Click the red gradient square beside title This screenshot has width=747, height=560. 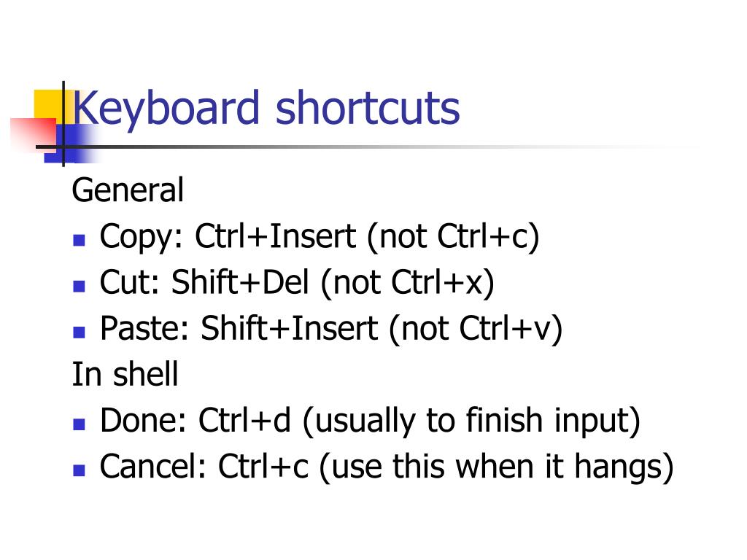pos(34,136)
